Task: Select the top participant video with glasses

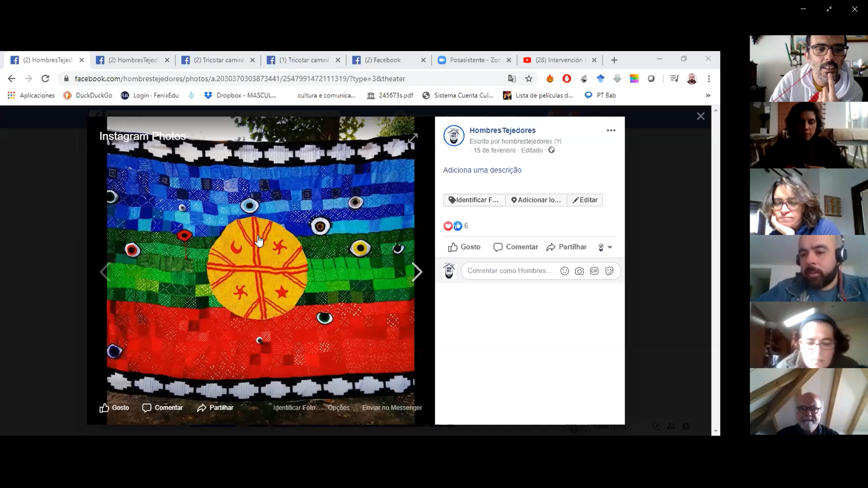Action: tap(809, 68)
